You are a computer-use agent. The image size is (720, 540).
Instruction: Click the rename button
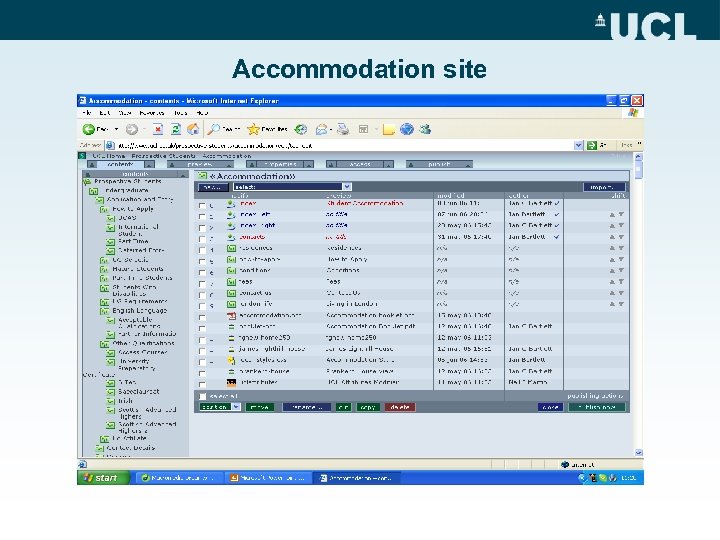[x=306, y=407]
